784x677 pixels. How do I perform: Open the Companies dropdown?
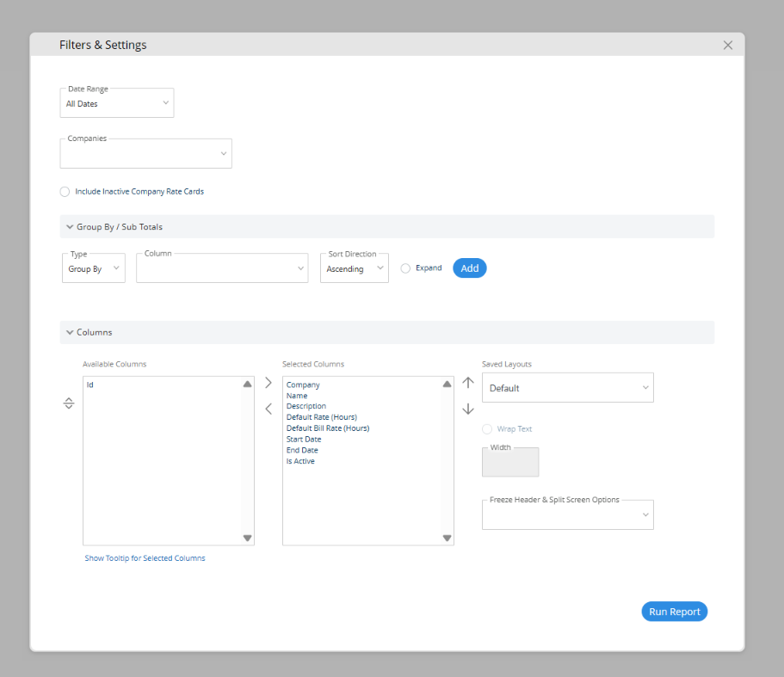tap(146, 153)
